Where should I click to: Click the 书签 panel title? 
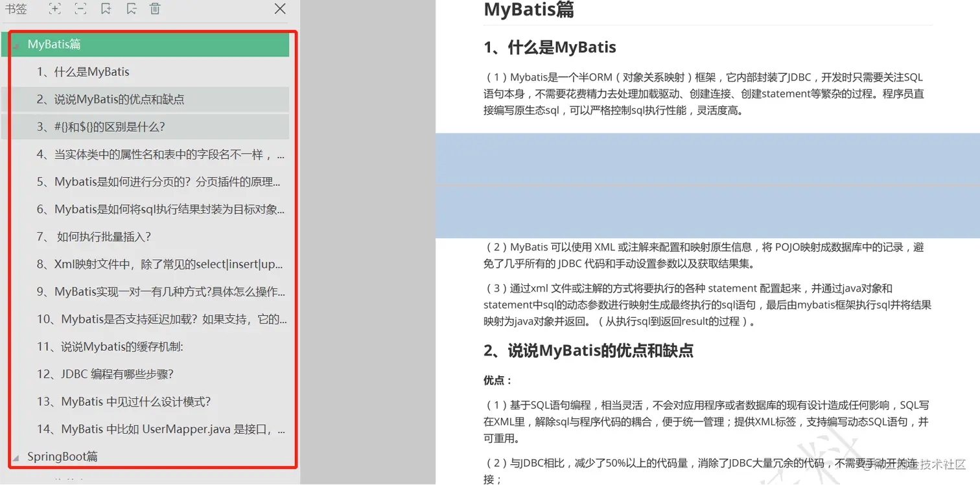(x=16, y=8)
